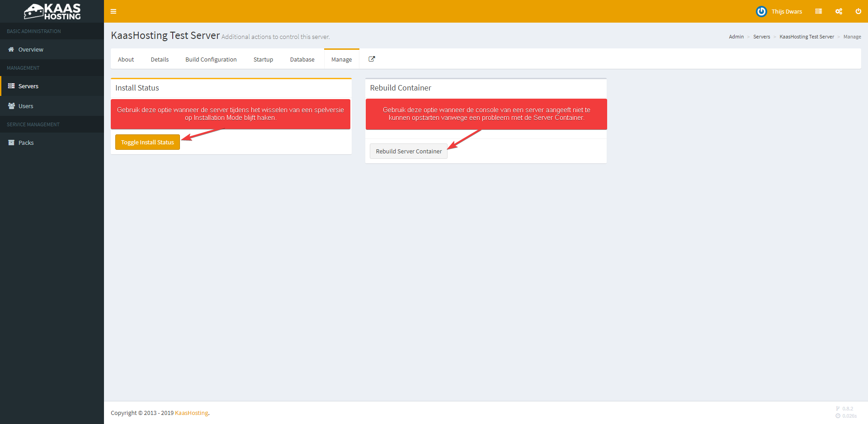The height and width of the screenshot is (424, 868).
Task: Switch to the About tab
Action: 126,60
